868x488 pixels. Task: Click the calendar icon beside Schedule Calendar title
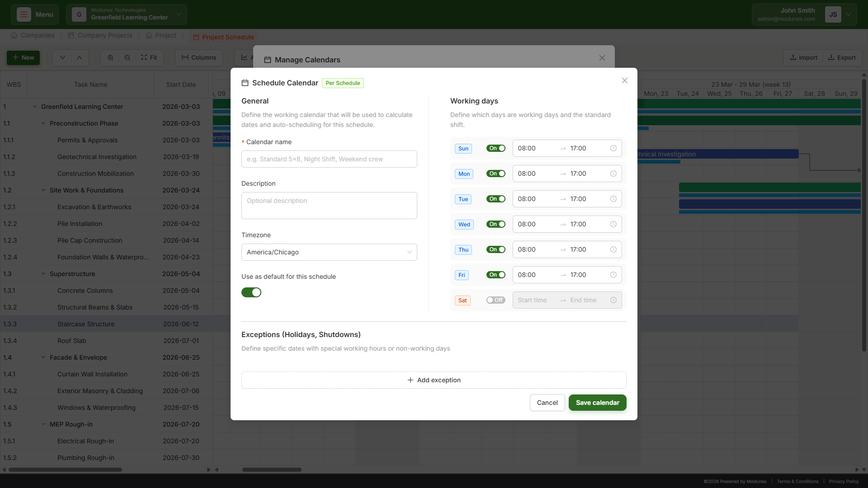(x=245, y=83)
